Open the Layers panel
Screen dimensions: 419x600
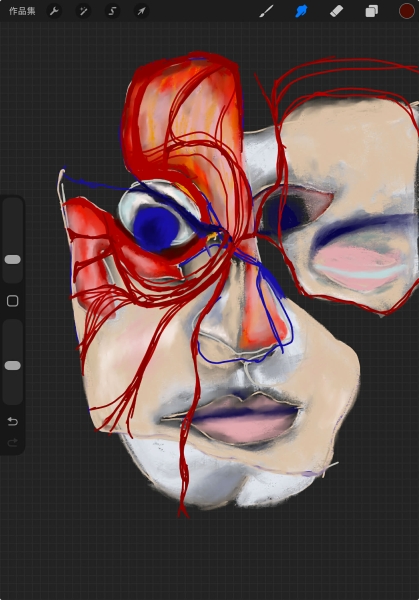[x=372, y=11]
